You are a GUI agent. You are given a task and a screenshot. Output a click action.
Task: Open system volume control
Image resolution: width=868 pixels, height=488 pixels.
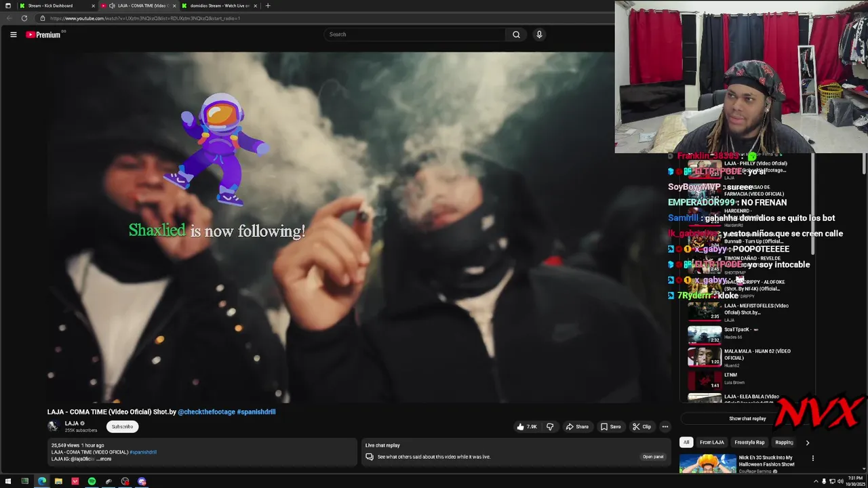[840, 481]
